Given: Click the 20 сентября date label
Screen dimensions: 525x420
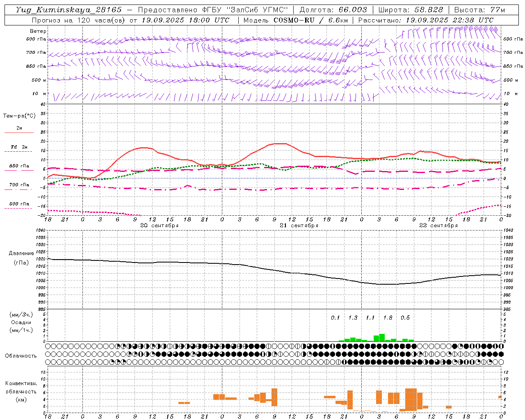Looking at the screenshot, I should point(160,226).
